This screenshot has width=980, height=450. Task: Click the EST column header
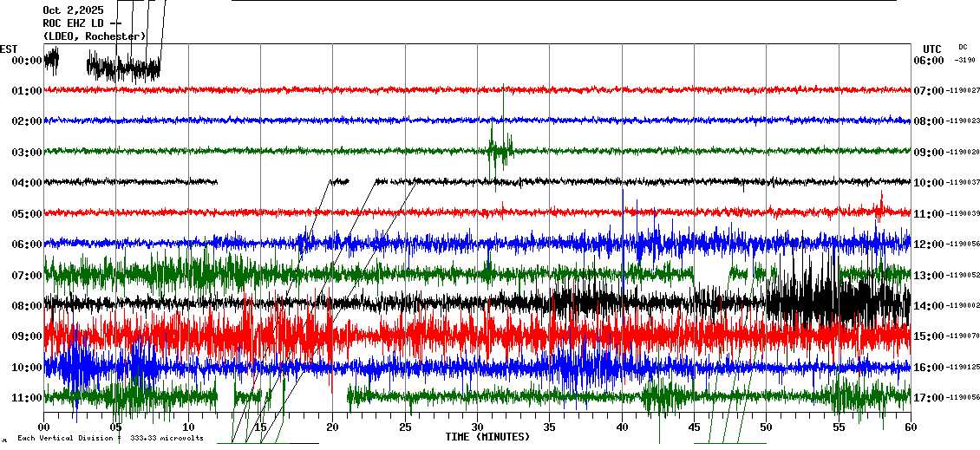(9, 49)
